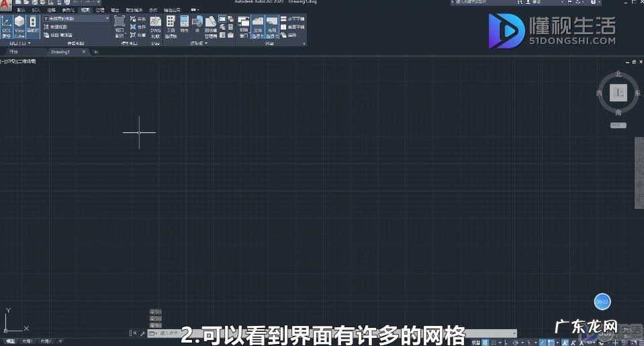Open the AutoCAD application menu logo

point(5,7)
